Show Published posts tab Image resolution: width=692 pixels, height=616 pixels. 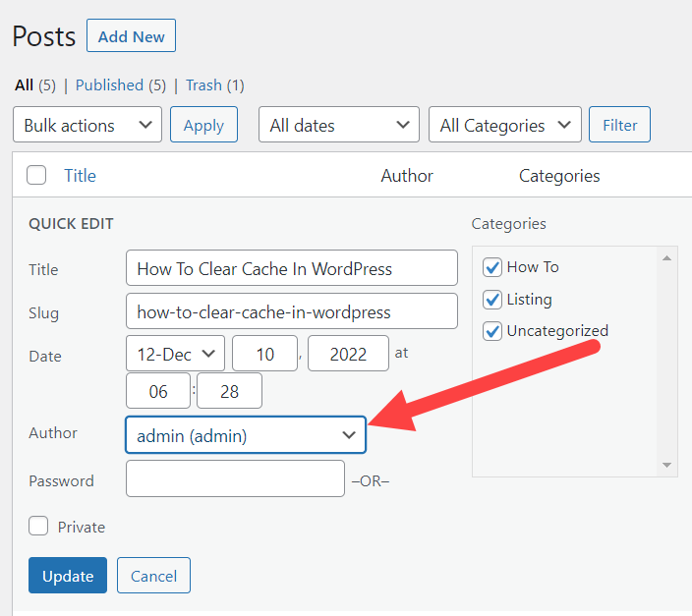pyautogui.click(x=109, y=85)
